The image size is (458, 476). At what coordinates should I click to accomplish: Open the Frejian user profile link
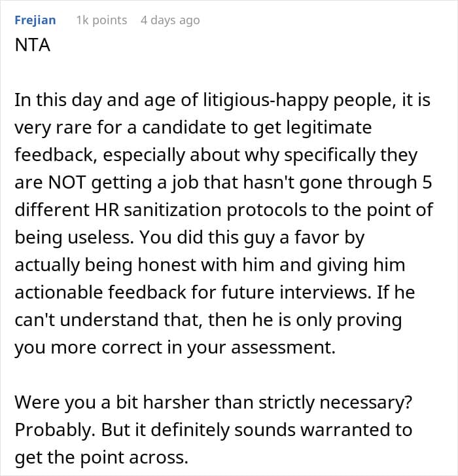[x=35, y=20]
